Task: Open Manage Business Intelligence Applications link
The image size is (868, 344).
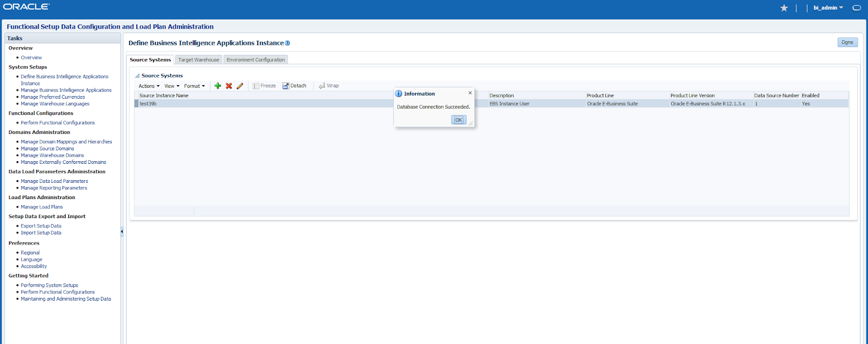Action: tap(66, 90)
